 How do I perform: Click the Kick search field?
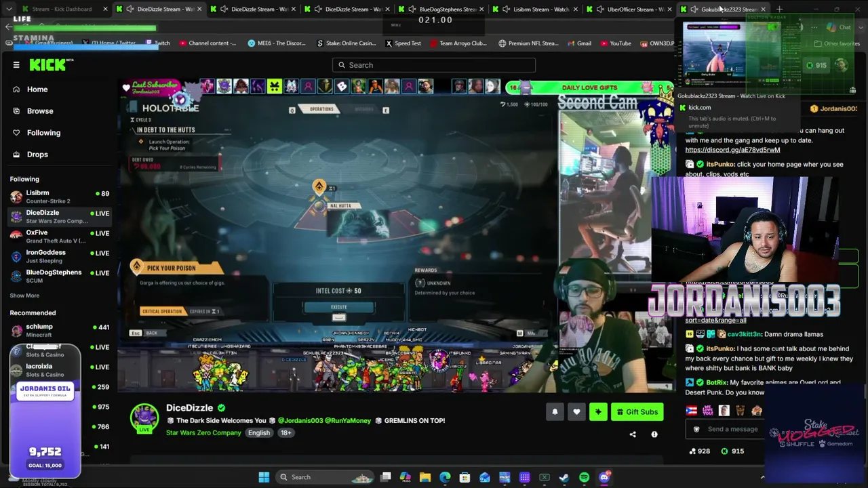pos(434,65)
